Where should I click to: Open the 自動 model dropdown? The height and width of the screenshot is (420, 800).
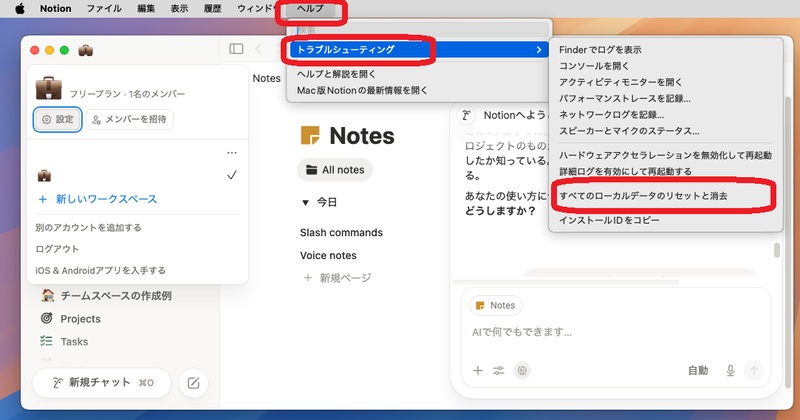[697, 370]
